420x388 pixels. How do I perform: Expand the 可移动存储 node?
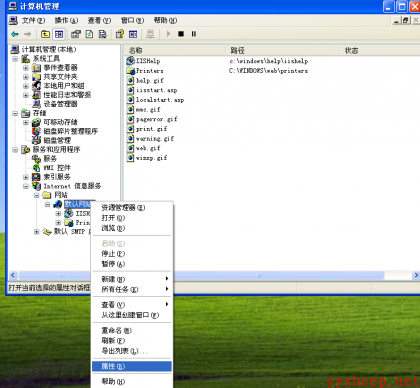(26, 122)
